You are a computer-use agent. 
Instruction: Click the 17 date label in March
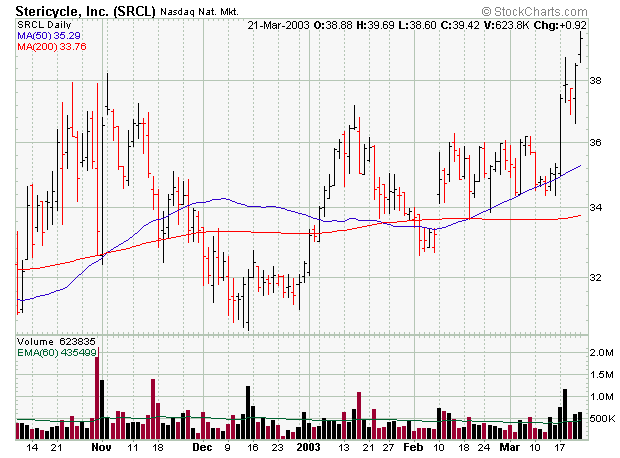tap(559, 447)
